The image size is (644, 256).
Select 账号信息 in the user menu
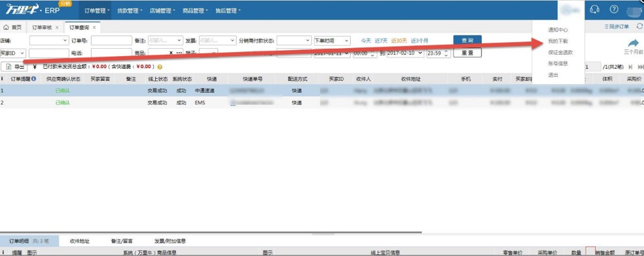point(558,63)
